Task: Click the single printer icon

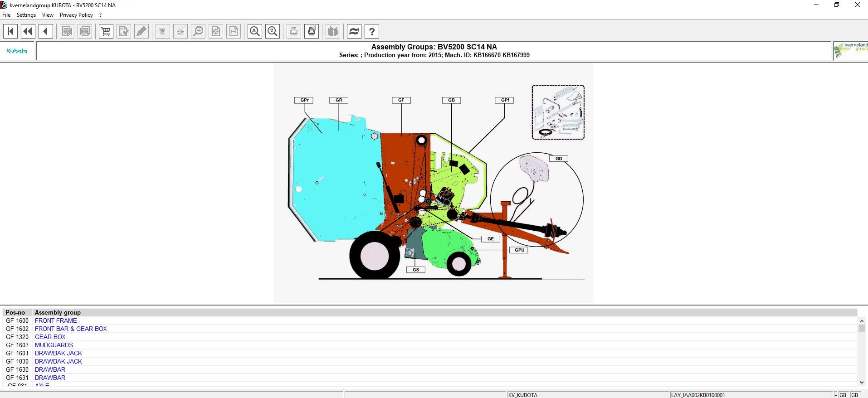Action: tap(294, 31)
